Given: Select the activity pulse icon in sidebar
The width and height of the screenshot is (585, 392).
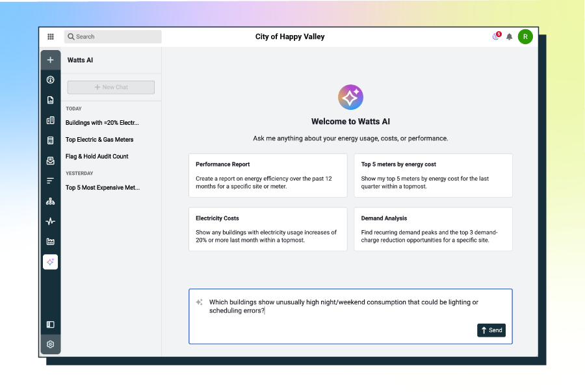Looking at the screenshot, I should (x=50, y=220).
